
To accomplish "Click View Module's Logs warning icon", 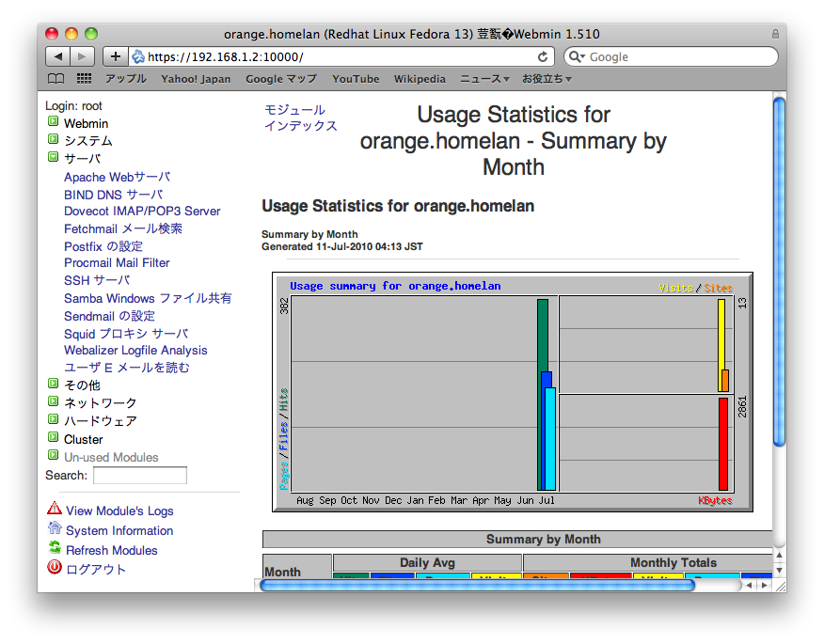I will tap(53, 510).
